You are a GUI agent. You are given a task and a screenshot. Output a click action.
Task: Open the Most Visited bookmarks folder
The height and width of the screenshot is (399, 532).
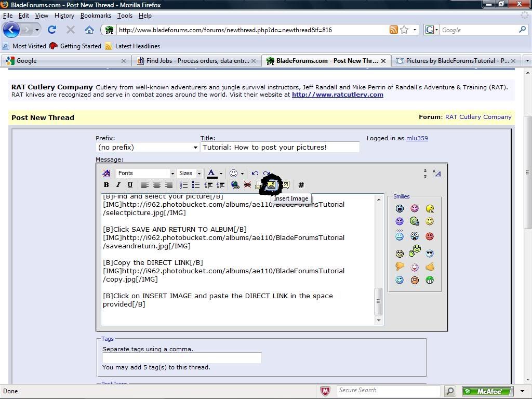click(24, 46)
